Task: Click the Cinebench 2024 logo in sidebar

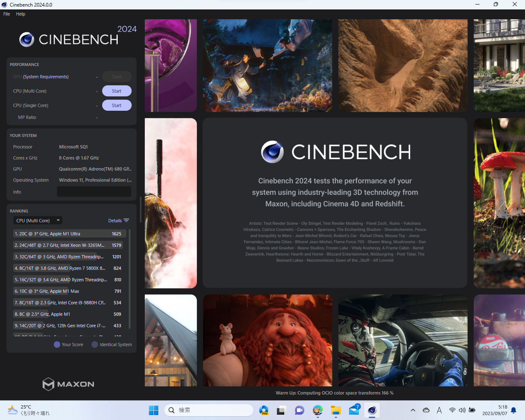Action: click(x=78, y=37)
